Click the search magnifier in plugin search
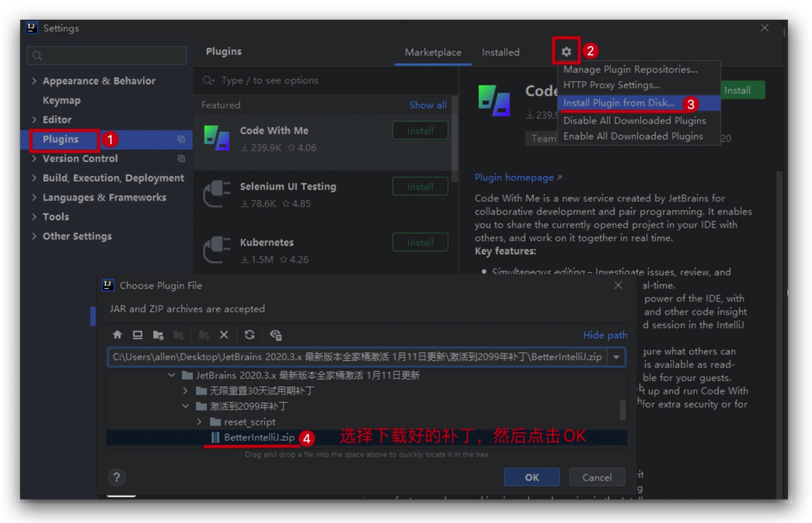This screenshot has height=523, width=812. click(208, 80)
